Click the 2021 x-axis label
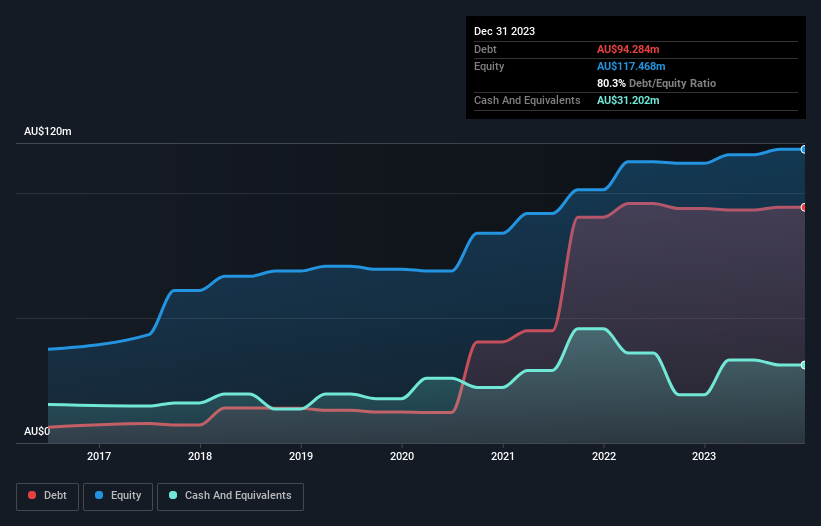 coord(503,456)
